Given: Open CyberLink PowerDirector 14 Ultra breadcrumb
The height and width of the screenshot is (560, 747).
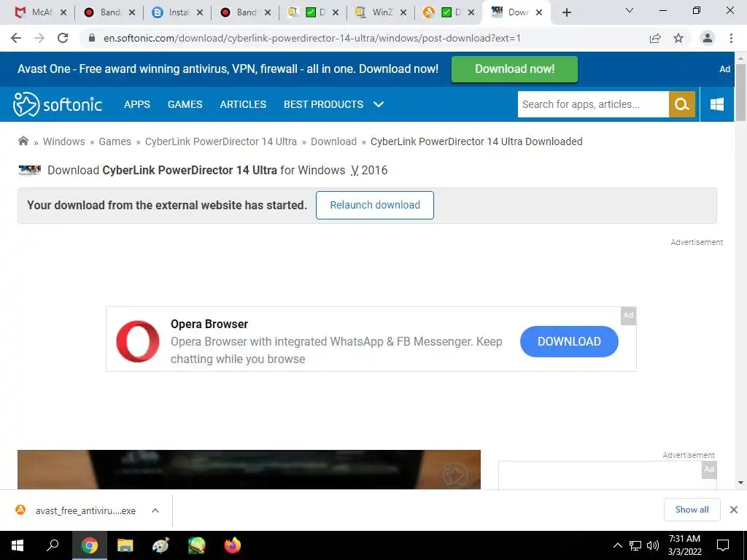Looking at the screenshot, I should pos(221,141).
